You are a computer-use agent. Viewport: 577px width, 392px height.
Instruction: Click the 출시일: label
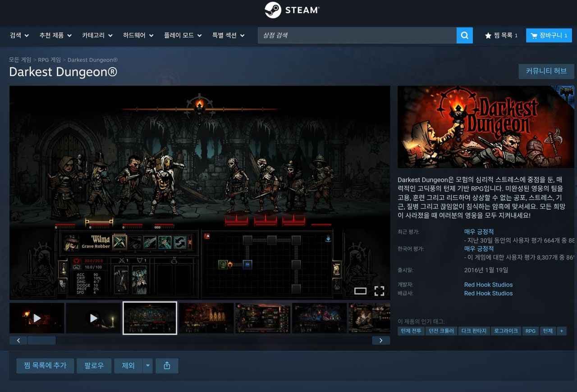point(406,270)
